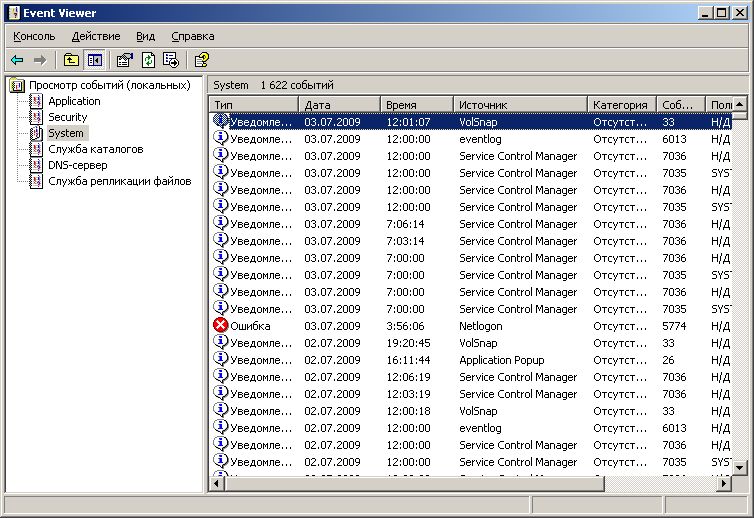Sort by the Категория column header

622,105
